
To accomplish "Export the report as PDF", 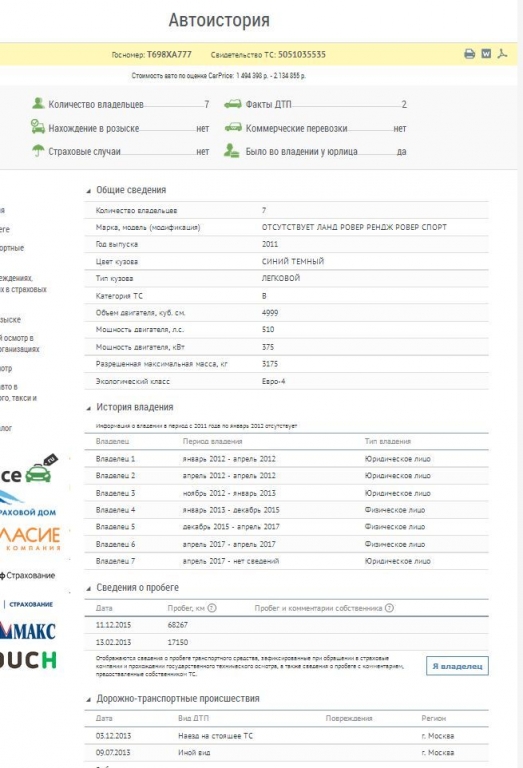I will coord(502,54).
